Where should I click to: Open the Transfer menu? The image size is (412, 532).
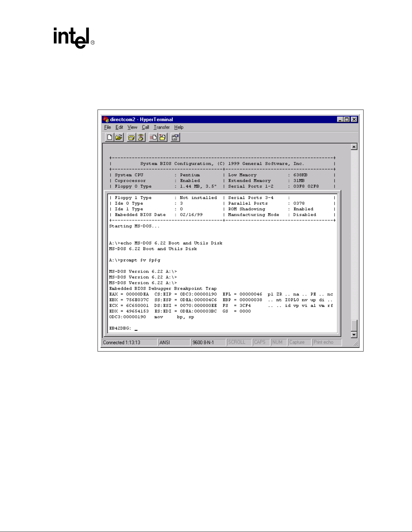[161, 127]
